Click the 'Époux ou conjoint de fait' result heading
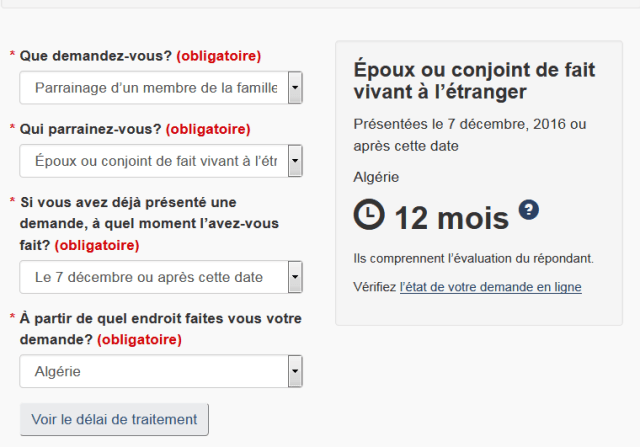Viewport: 640px width, 447px height. point(474,80)
